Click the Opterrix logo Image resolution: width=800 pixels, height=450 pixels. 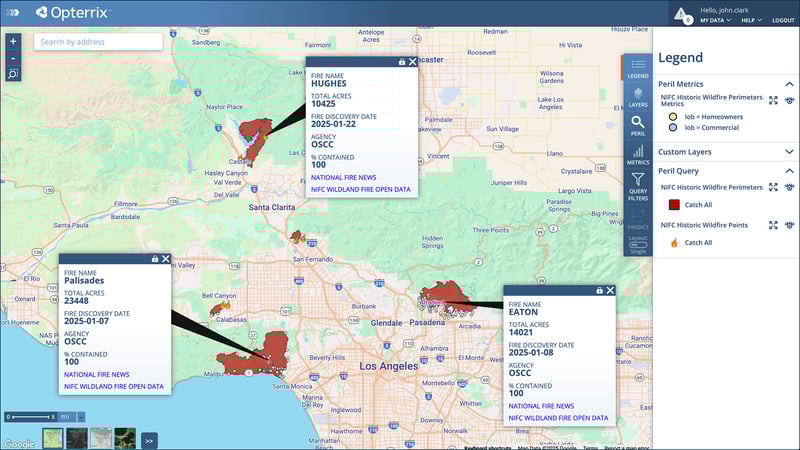coord(73,13)
